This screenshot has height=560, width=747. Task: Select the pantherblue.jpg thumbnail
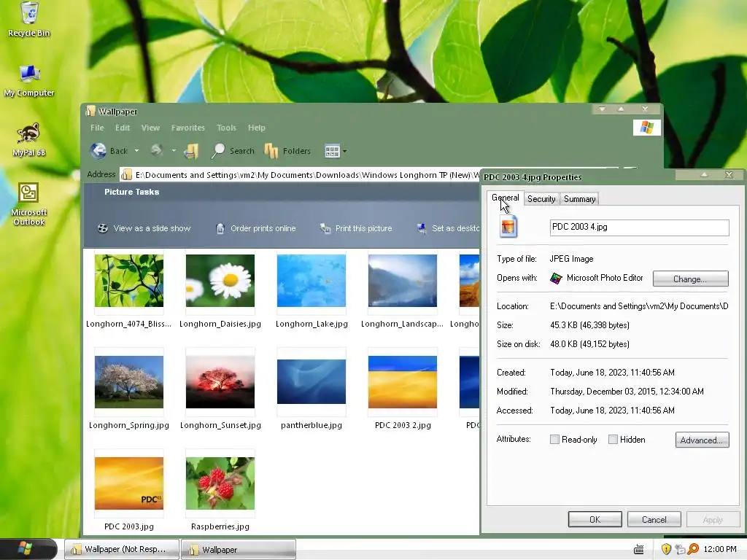point(311,382)
